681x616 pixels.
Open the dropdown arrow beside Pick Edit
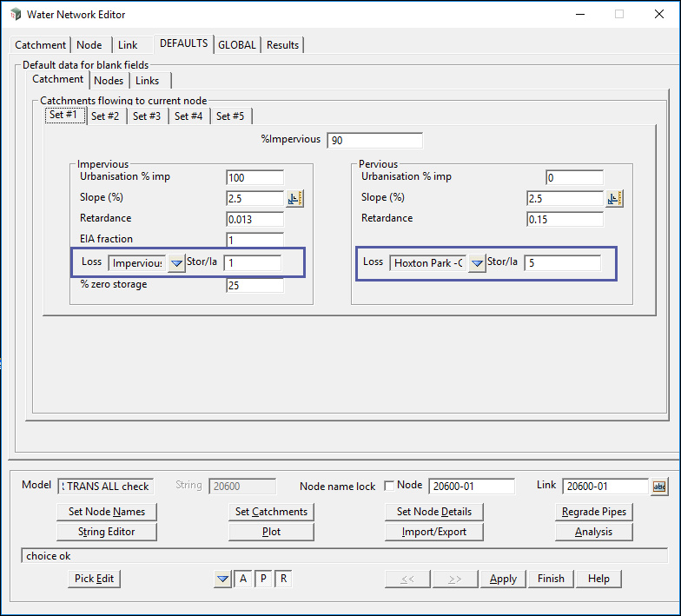[223, 580]
